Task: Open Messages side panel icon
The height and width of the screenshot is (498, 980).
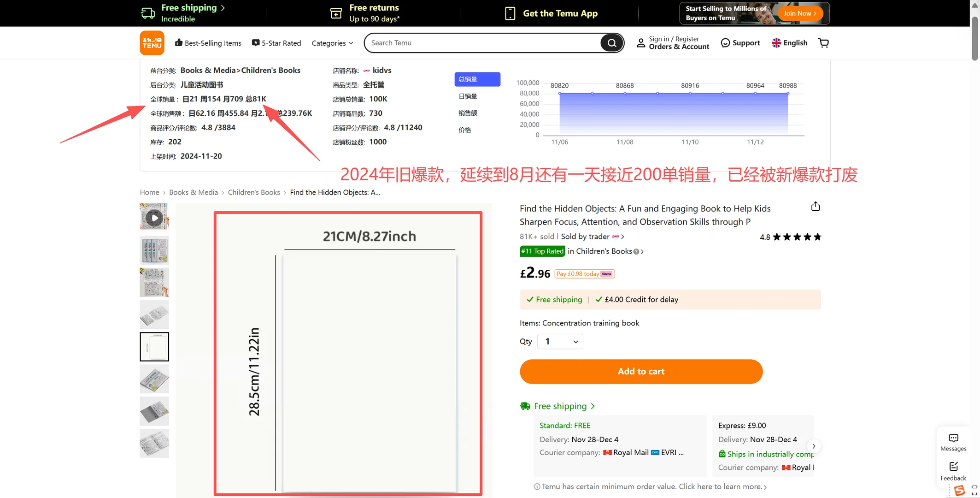Action: pyautogui.click(x=953, y=442)
